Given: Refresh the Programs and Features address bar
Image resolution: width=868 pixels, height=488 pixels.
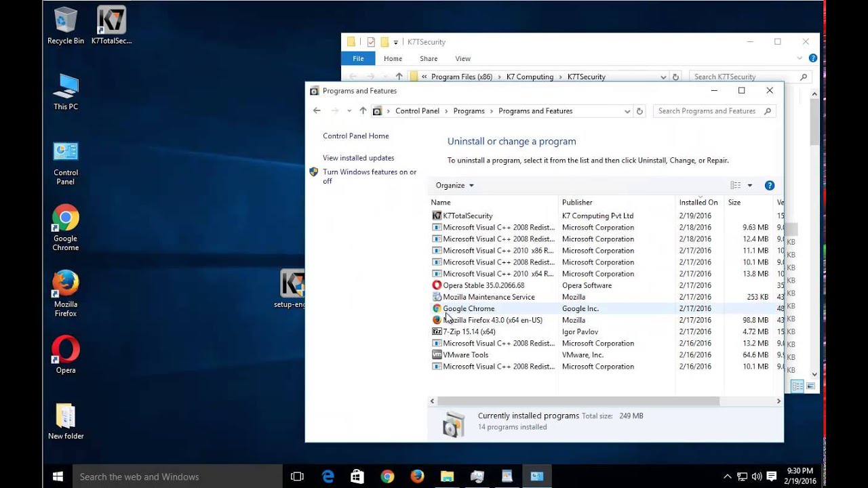Looking at the screenshot, I should (639, 111).
